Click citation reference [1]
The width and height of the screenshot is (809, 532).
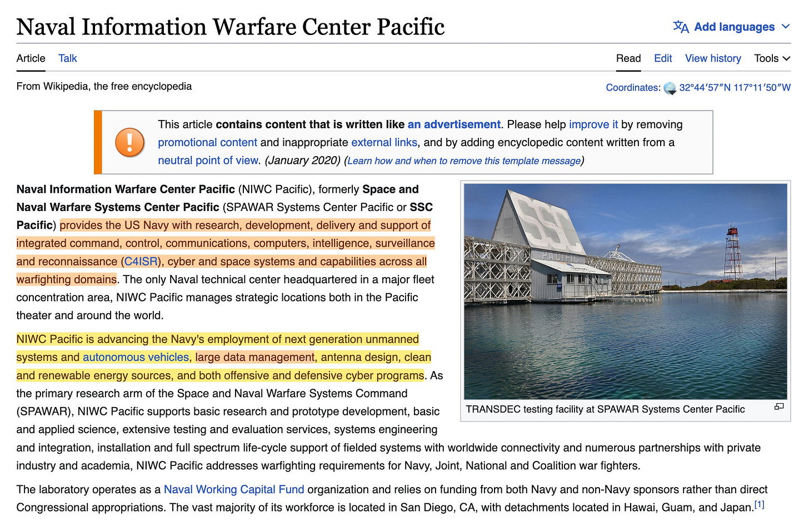click(759, 504)
